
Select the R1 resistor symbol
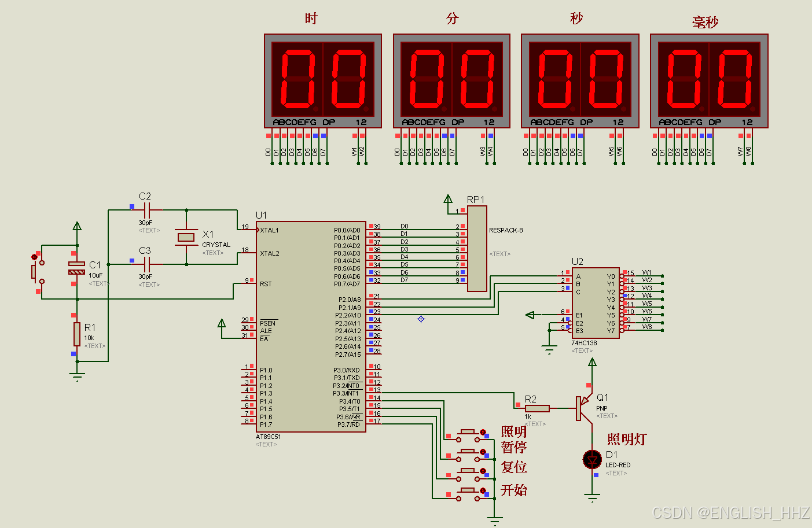(x=77, y=334)
